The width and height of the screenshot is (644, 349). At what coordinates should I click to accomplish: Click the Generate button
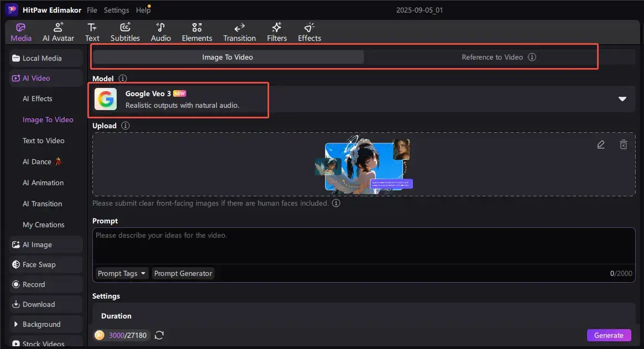(608, 335)
